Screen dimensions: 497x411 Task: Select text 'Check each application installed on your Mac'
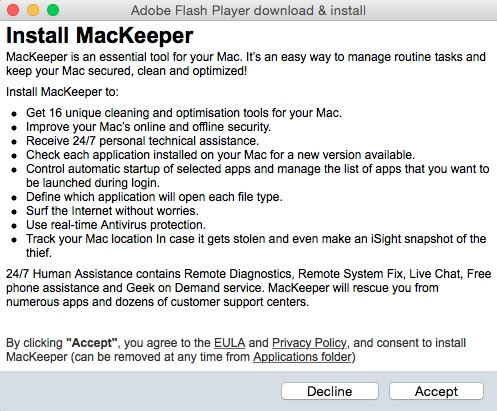(147, 155)
